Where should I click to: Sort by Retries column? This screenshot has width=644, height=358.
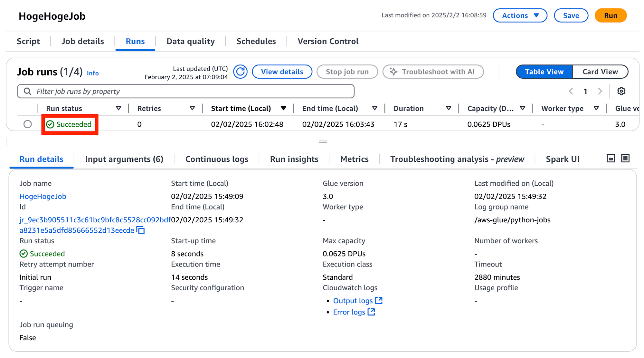click(x=192, y=108)
